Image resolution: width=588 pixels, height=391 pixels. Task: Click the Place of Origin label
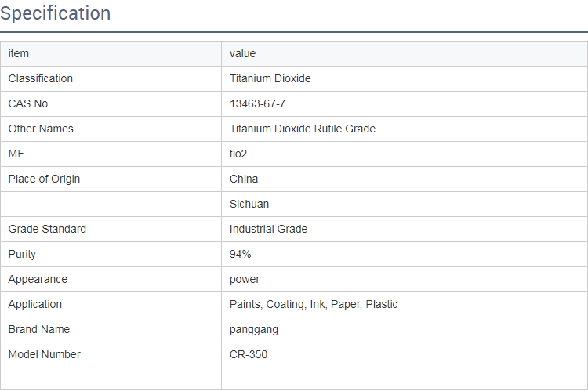click(44, 179)
